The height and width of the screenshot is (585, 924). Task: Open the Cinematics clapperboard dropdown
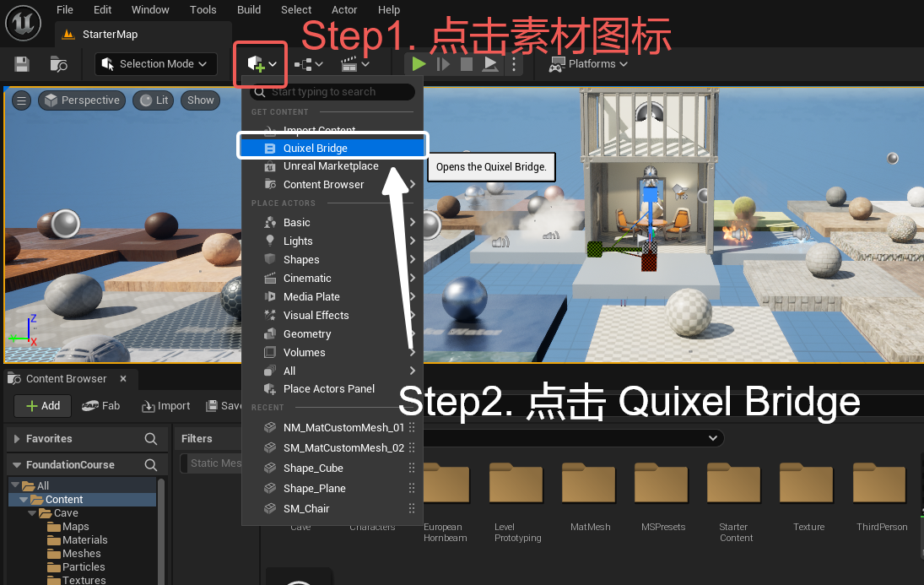354,63
